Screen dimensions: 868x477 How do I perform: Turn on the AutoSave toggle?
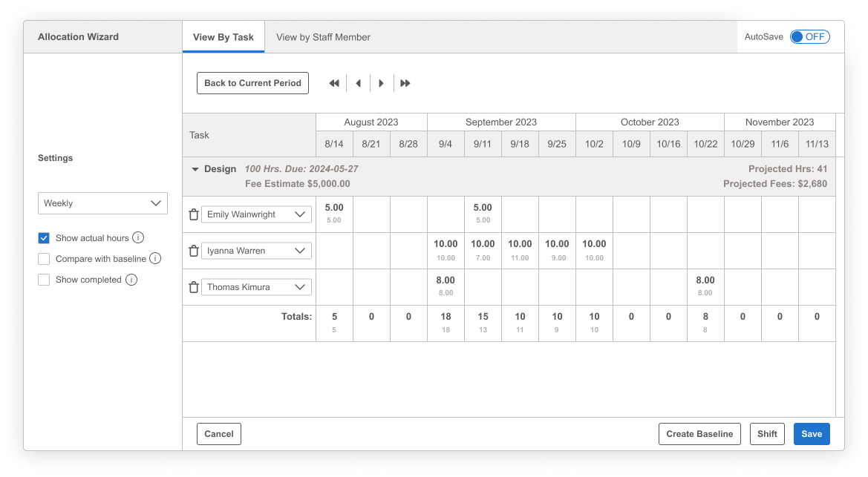809,36
